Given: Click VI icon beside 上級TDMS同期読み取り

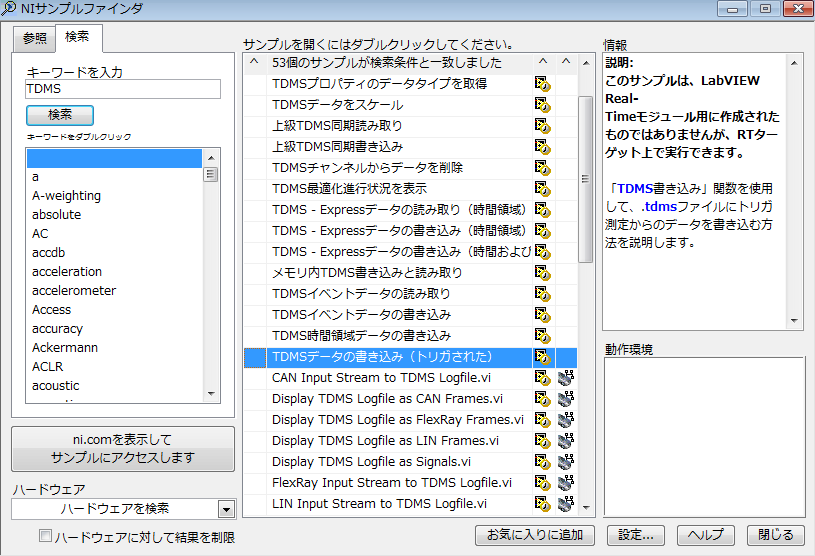Looking at the screenshot, I should [542, 126].
